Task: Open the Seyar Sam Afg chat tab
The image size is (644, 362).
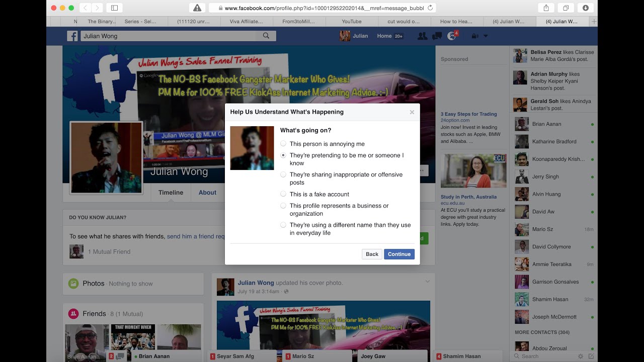Action: click(x=242, y=356)
